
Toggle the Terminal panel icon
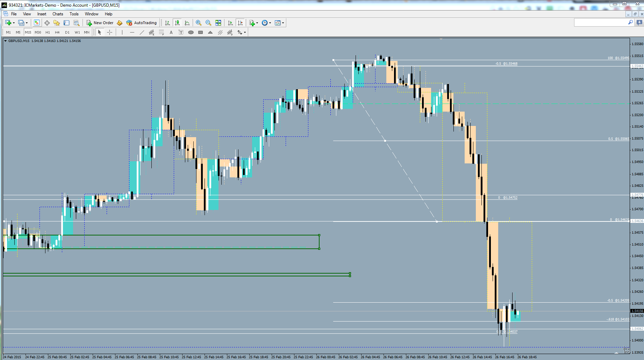[66, 23]
